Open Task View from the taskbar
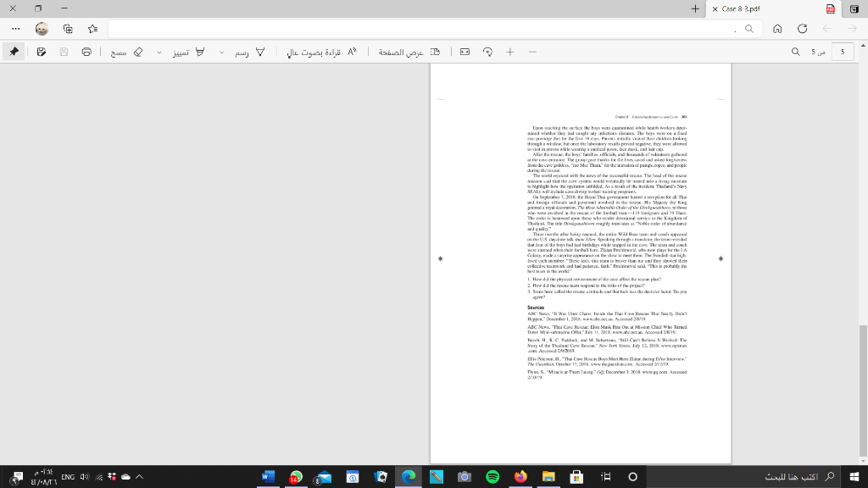 click(605, 476)
